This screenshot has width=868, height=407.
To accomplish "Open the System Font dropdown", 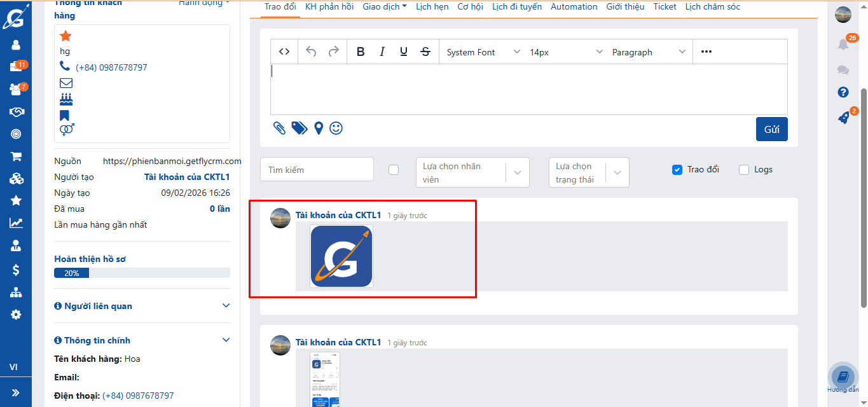I will [483, 52].
